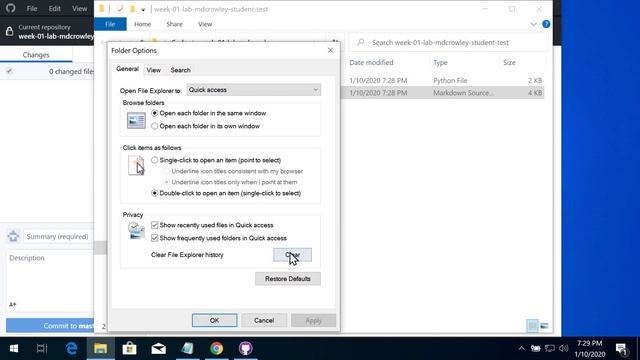Click the Commit to master button

click(50, 326)
